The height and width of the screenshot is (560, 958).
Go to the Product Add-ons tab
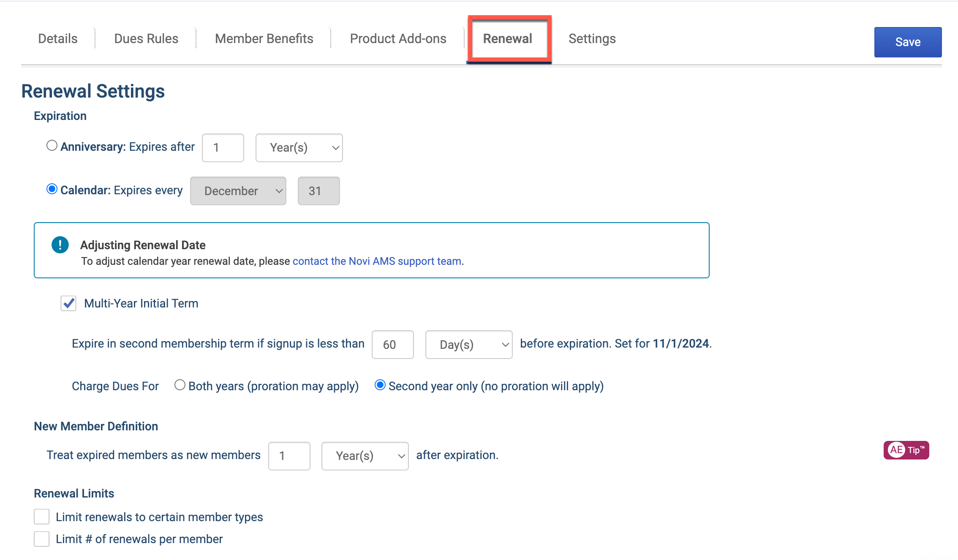click(398, 38)
